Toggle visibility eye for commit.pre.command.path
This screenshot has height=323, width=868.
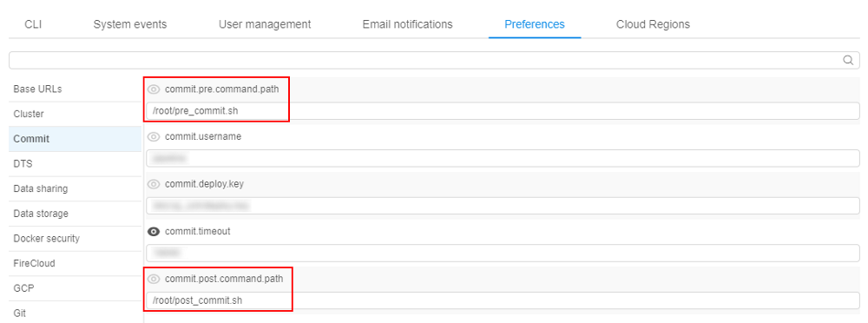(x=154, y=89)
